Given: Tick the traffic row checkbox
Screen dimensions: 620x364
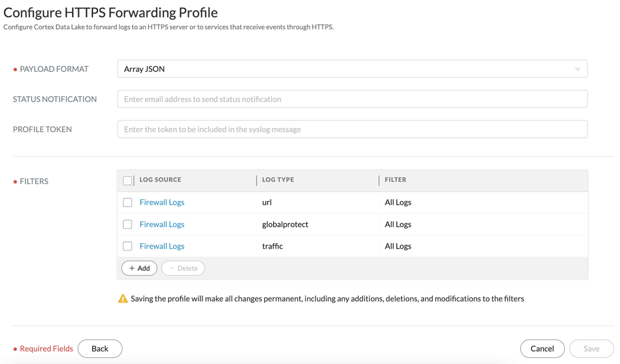Looking at the screenshot, I should (x=127, y=246).
